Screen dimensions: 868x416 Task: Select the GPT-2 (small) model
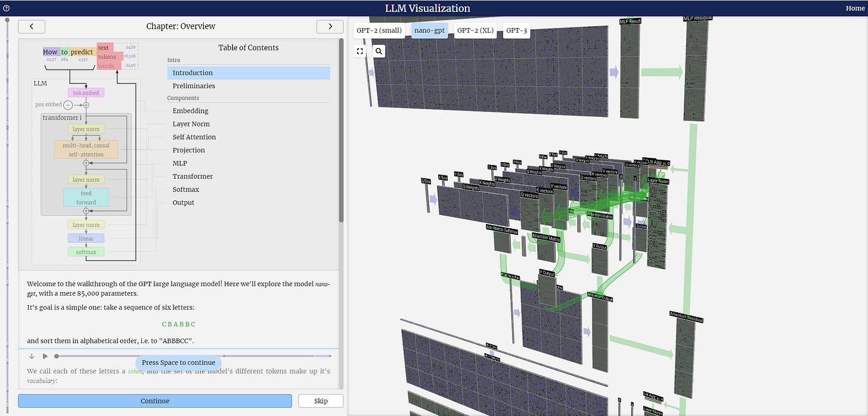pos(379,30)
